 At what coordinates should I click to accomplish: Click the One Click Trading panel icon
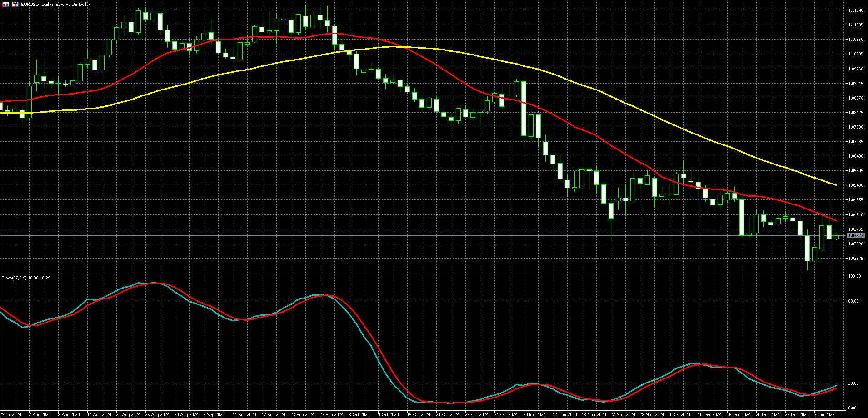[5, 4]
